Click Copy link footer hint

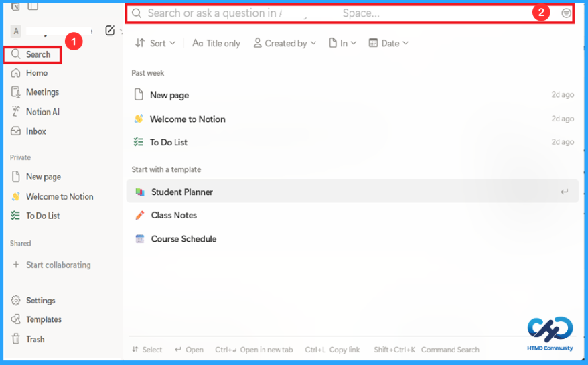pos(344,350)
